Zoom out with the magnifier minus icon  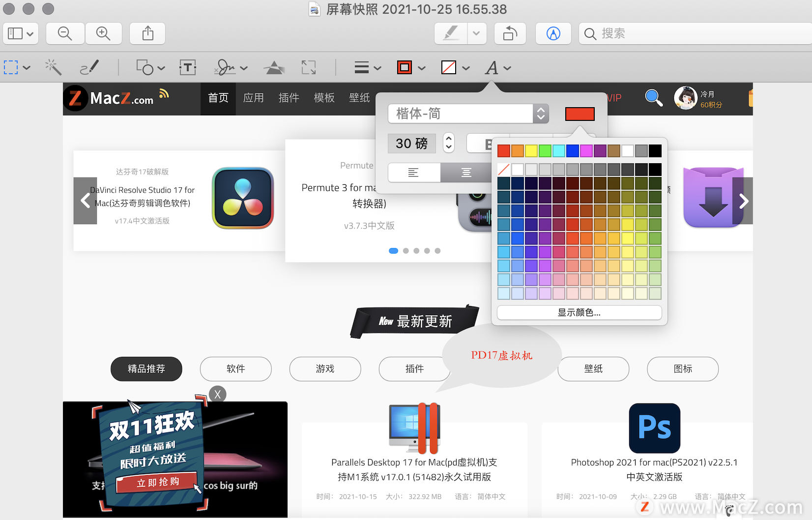(65, 33)
